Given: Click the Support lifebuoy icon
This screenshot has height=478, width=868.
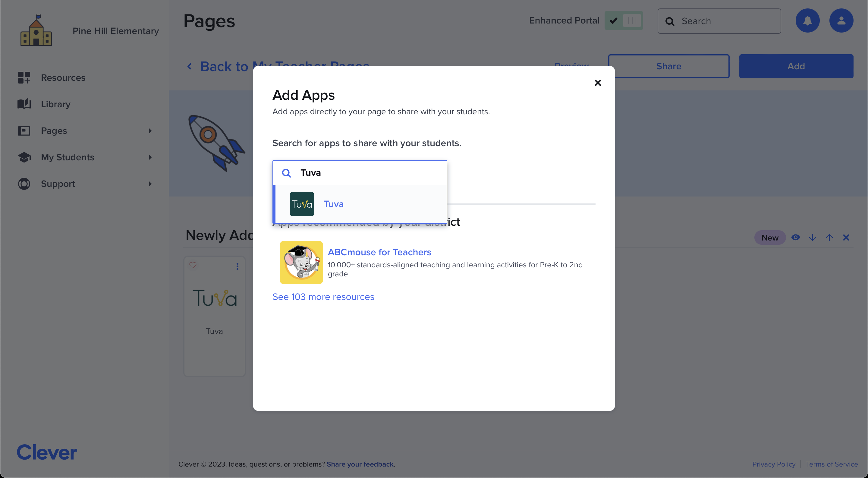Looking at the screenshot, I should 24,184.
